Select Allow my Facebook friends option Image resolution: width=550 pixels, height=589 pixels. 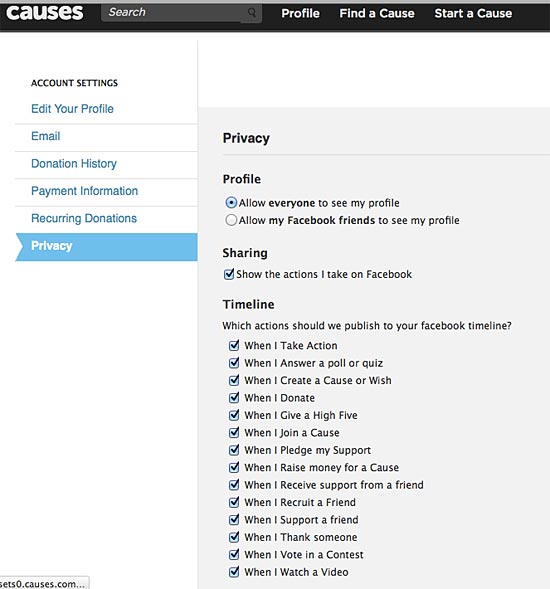(231, 220)
